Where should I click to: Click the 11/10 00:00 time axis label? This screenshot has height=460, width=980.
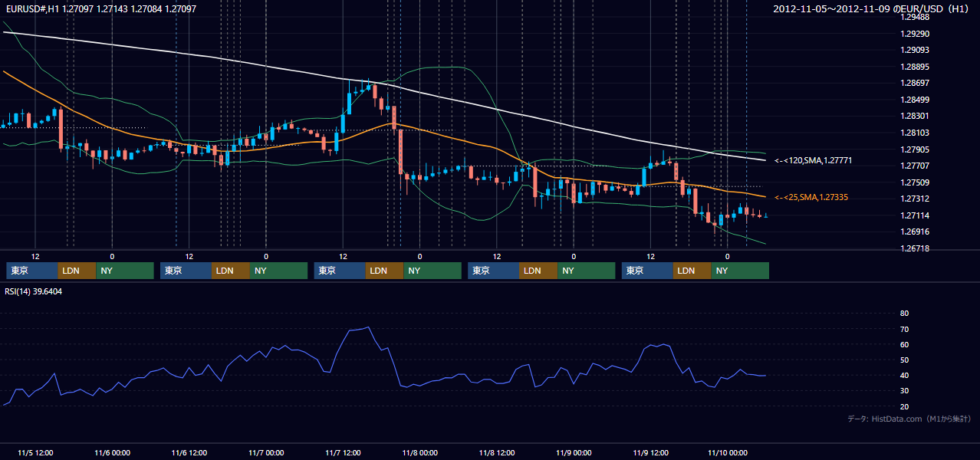728,452
